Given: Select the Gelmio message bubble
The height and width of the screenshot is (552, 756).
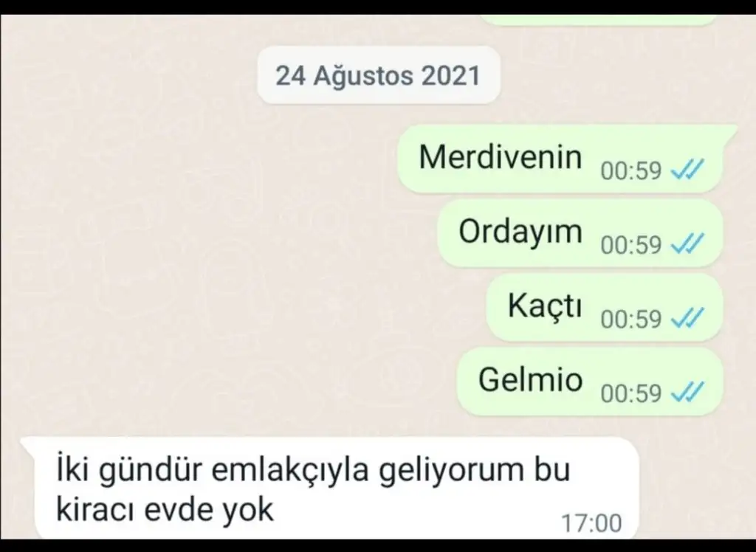Looking at the screenshot, I should [x=590, y=382].
